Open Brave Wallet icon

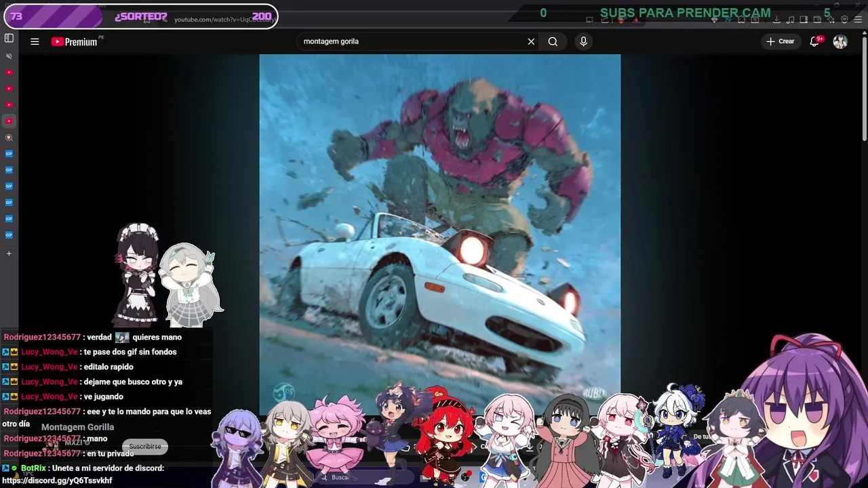click(x=817, y=20)
